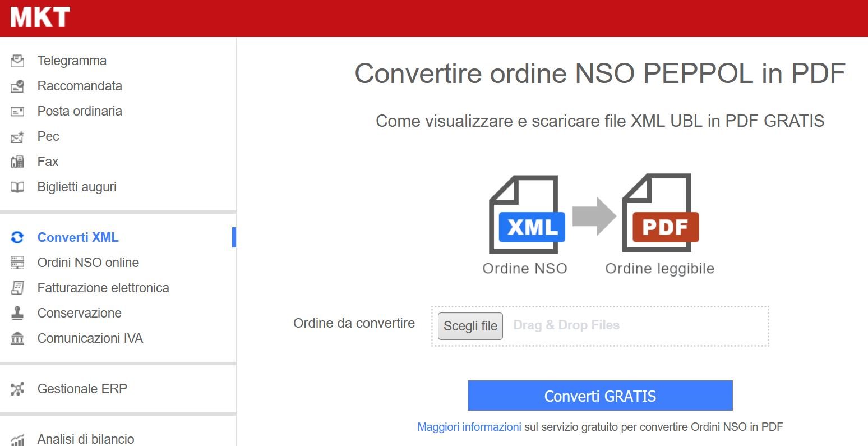
Task: Click the Raccomandata envelope icon
Action: pyautogui.click(x=17, y=85)
